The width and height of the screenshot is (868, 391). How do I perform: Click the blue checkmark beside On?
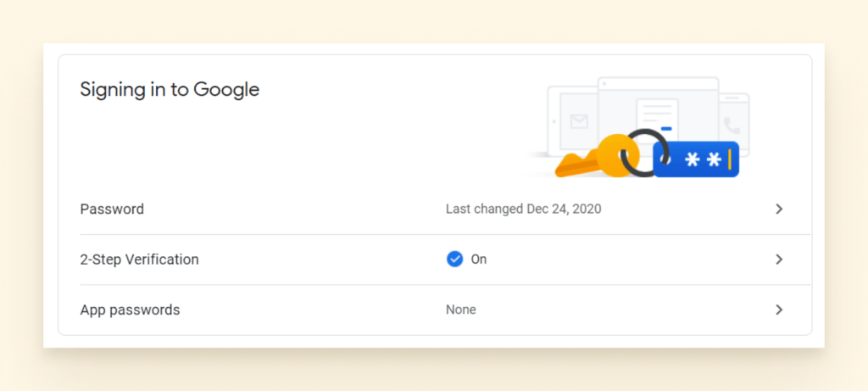(x=454, y=260)
